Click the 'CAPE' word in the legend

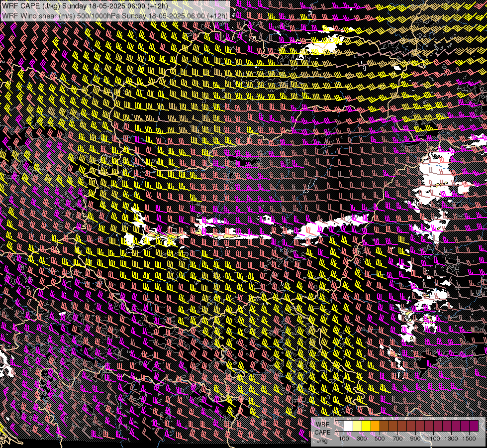pos(323,432)
